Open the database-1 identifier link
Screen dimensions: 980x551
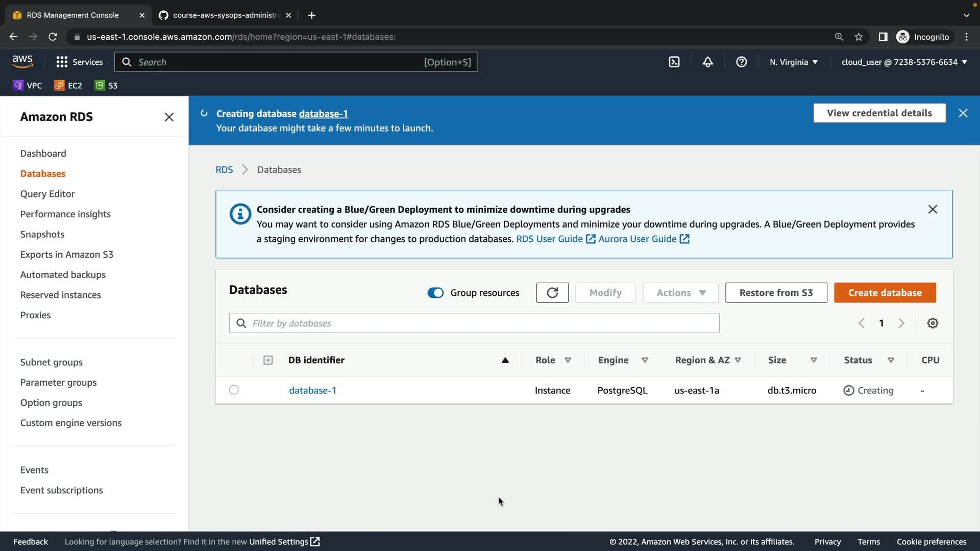click(x=312, y=390)
